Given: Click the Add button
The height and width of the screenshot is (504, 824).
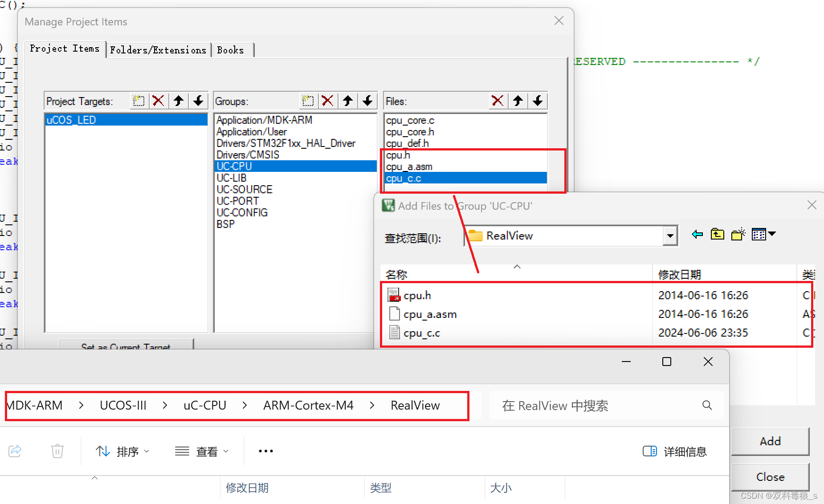Looking at the screenshot, I should (x=770, y=441).
